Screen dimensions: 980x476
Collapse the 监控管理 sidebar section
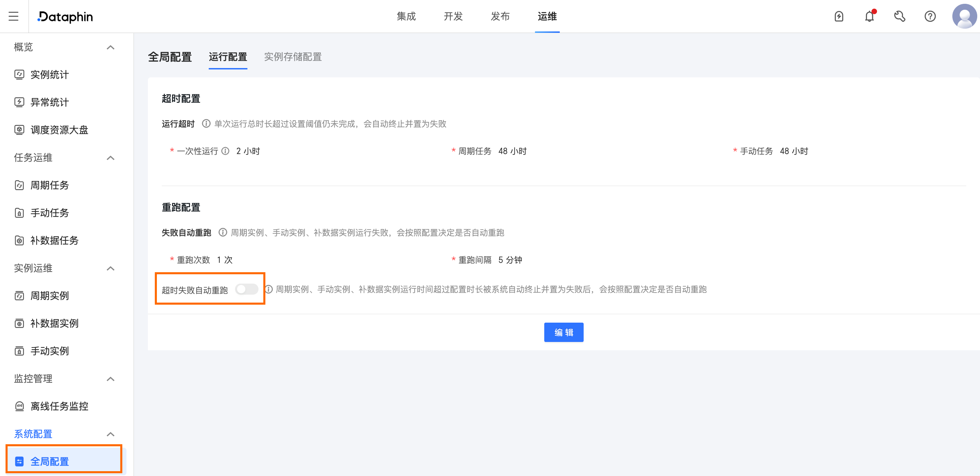tap(110, 379)
